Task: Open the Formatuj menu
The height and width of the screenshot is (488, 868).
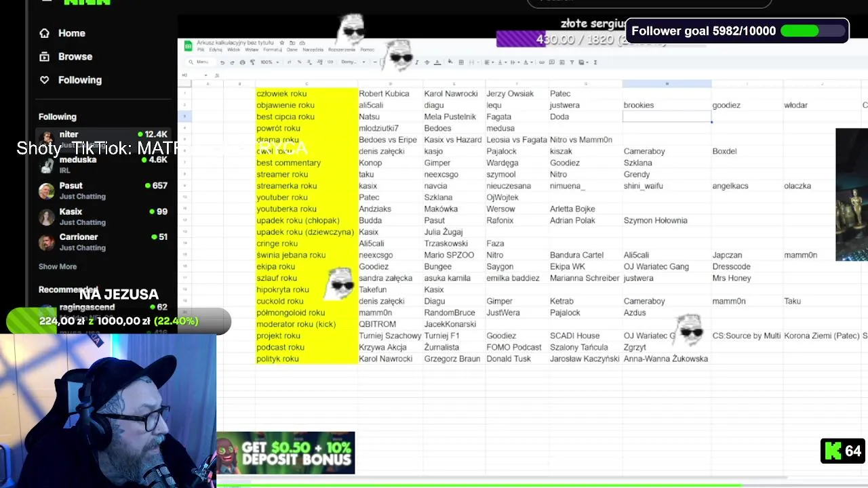Action: [273, 49]
